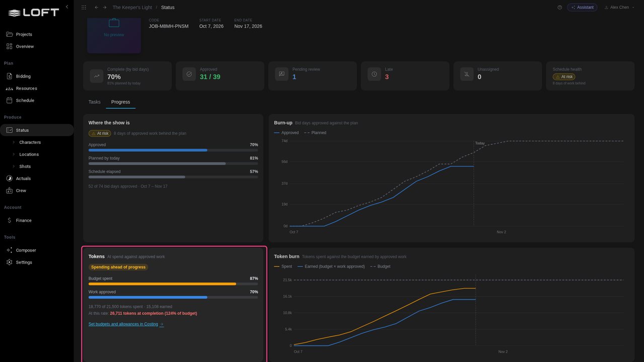This screenshot has height=362, width=644.
Task: Expand the Characters tree chevron
Action: click(x=14, y=142)
